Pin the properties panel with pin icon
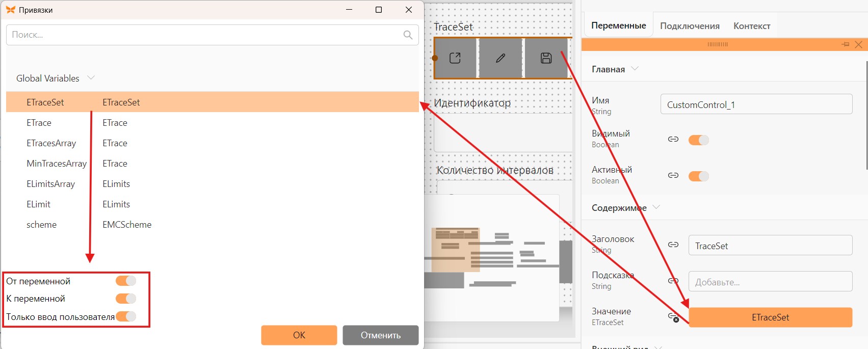Screen dimensions: 868x349 click(846, 44)
